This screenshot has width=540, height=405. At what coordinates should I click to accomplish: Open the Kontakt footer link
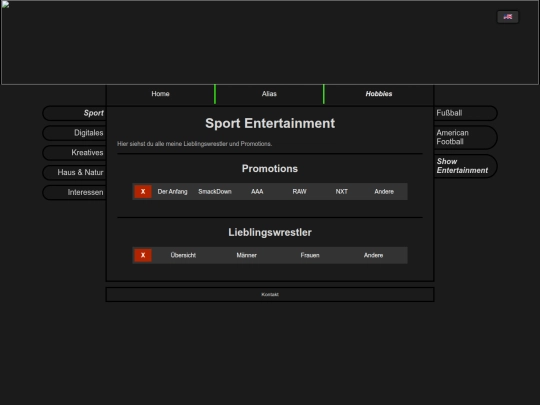point(270,294)
